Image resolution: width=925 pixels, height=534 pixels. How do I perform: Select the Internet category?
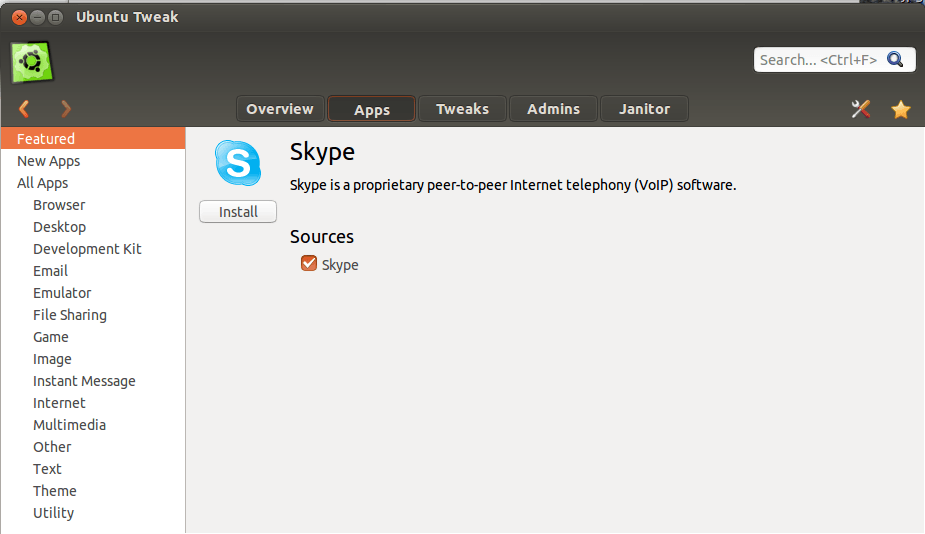[93, 403]
